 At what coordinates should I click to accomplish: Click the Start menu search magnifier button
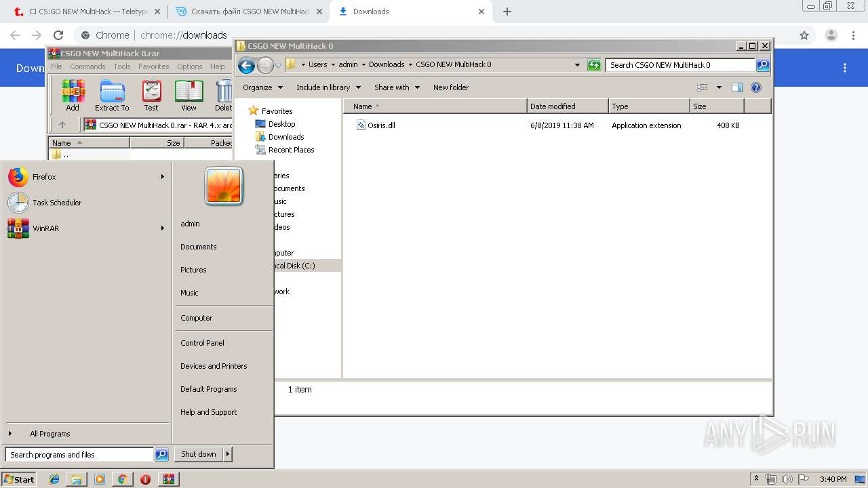click(x=161, y=455)
